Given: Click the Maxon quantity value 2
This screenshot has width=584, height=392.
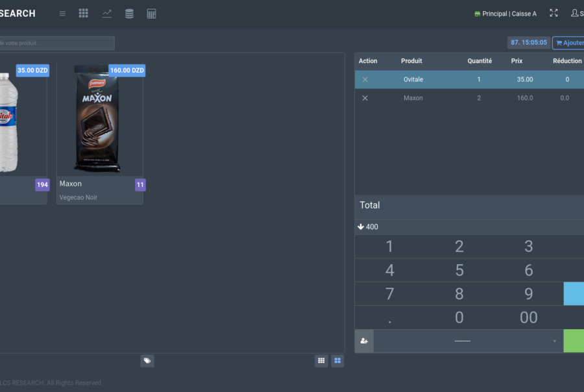Looking at the screenshot, I should 479,98.
